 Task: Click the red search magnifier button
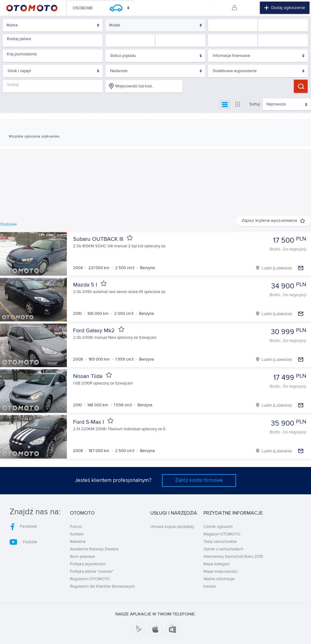point(301,86)
